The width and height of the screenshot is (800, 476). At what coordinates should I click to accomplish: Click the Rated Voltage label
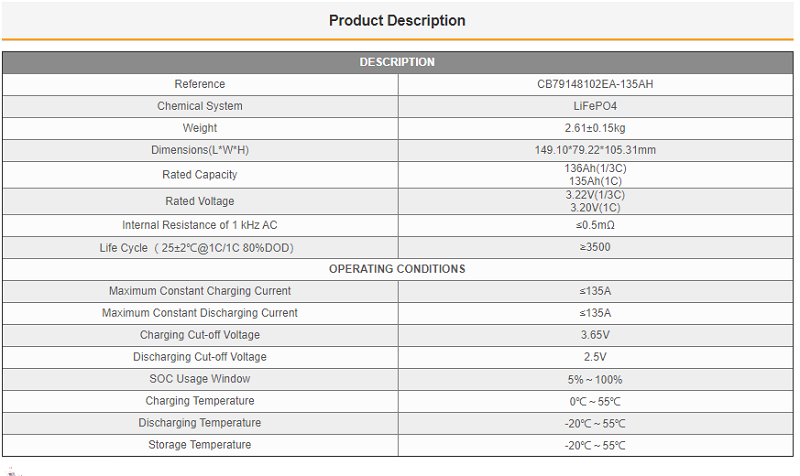pyautogui.click(x=199, y=201)
